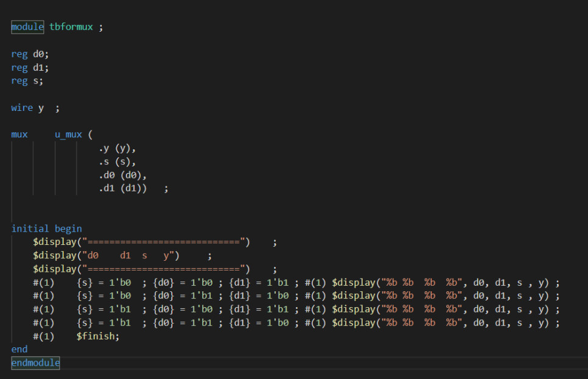This screenshot has height=379, width=588.
Task: Click the 'reg d1;' declaration
Action: click(30, 68)
